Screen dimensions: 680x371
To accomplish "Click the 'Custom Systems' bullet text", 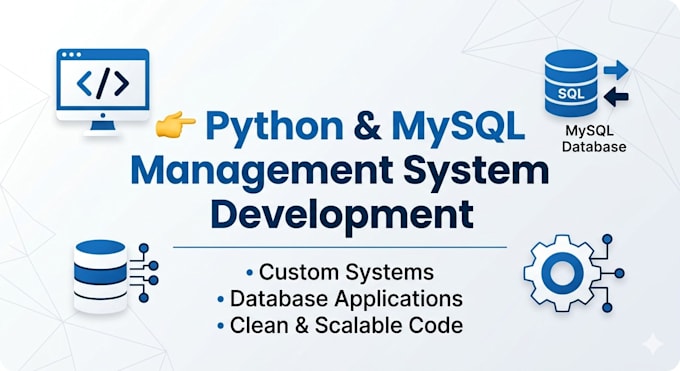I will (x=347, y=272).
